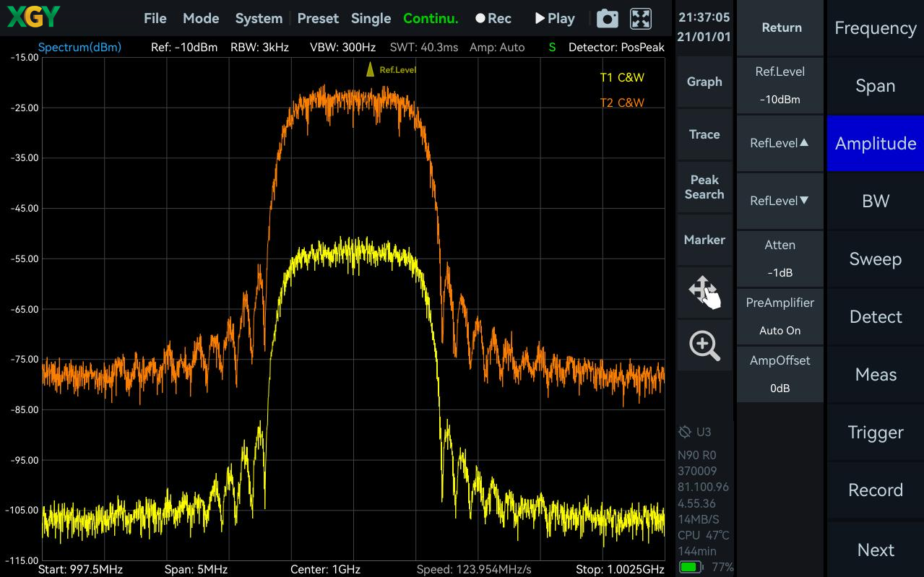Click the VBW: 300Hz header value
Viewport: 924px width, 577px height.
coord(343,48)
